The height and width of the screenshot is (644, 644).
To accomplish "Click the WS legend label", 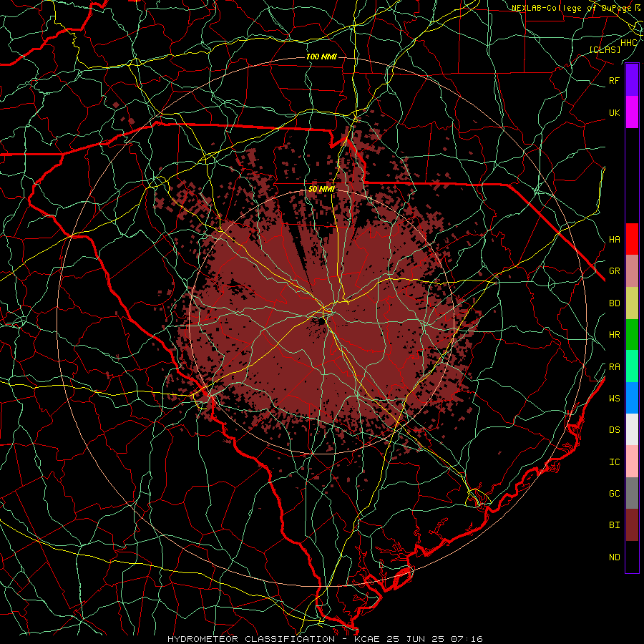I will coord(614,399).
